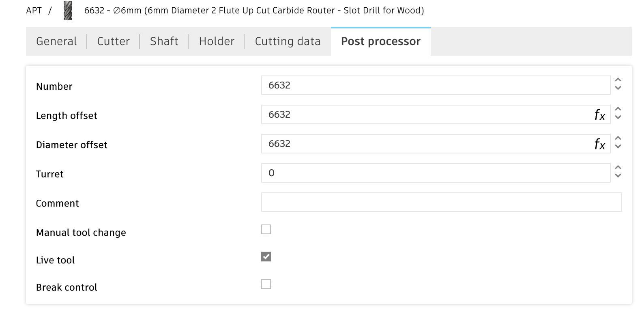Increase the Number field with up arrow
644x315 pixels.
[618, 80]
